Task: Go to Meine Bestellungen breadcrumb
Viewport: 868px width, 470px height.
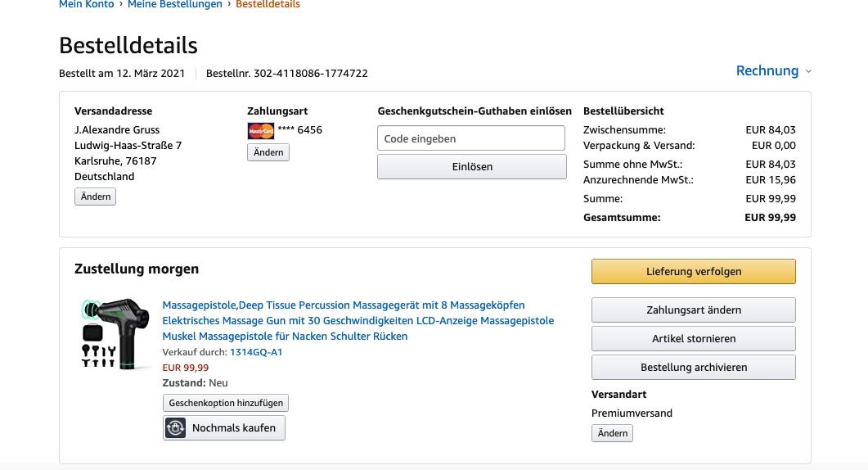Action: (x=175, y=5)
